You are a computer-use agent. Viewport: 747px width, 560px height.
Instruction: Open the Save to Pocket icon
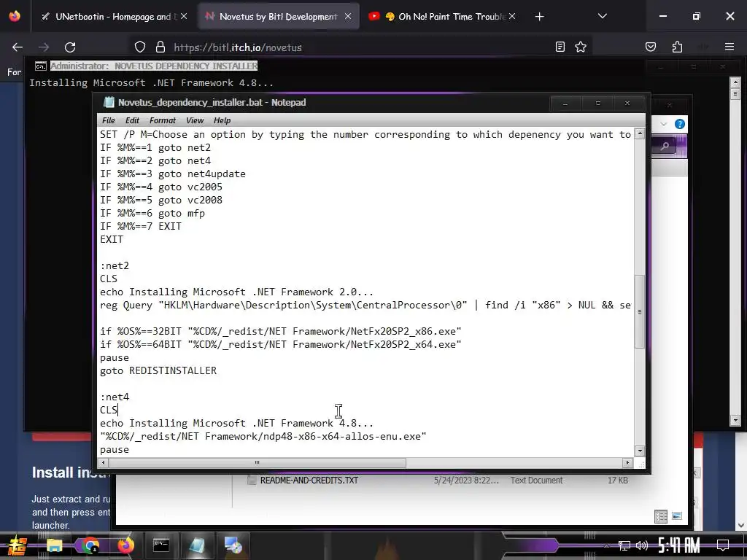pyautogui.click(x=650, y=47)
